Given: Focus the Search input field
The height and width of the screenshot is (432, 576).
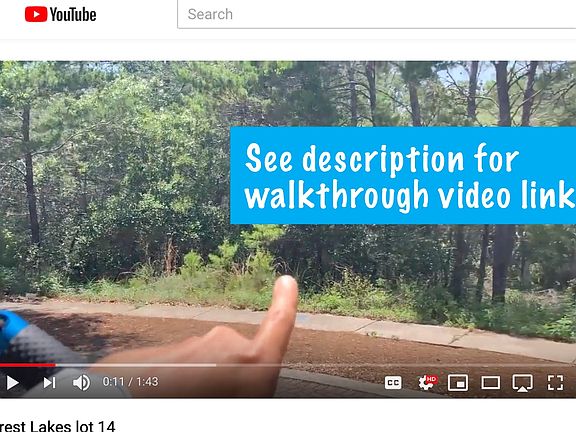Looking at the screenshot, I should [x=377, y=14].
